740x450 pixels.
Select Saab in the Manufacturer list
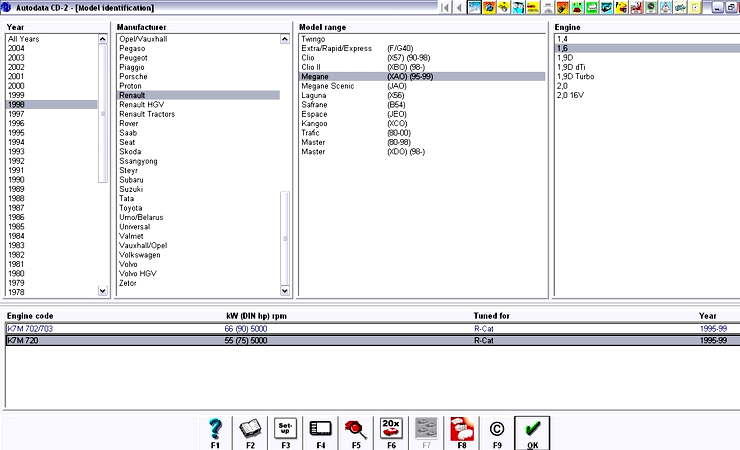coord(198,133)
